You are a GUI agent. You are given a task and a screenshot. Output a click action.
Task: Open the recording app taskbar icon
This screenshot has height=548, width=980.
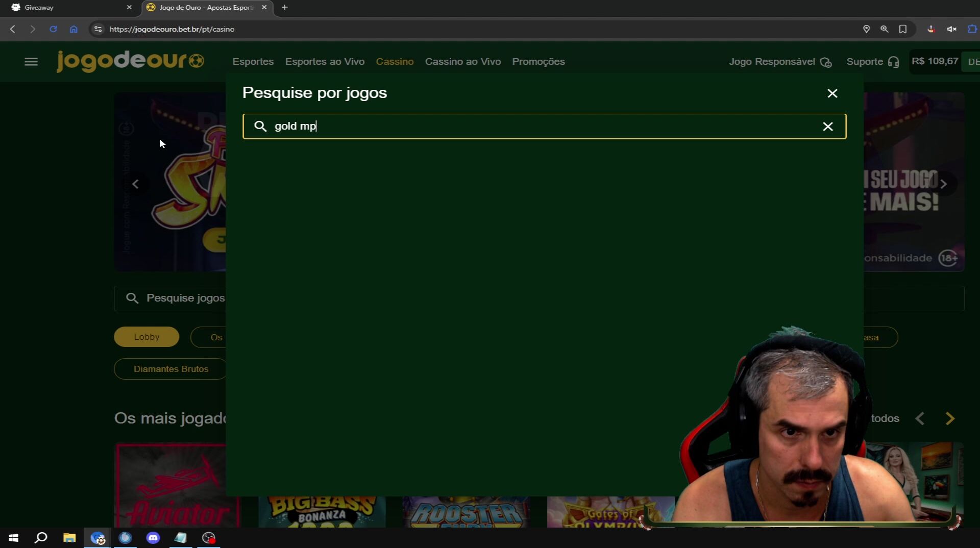coord(209,538)
